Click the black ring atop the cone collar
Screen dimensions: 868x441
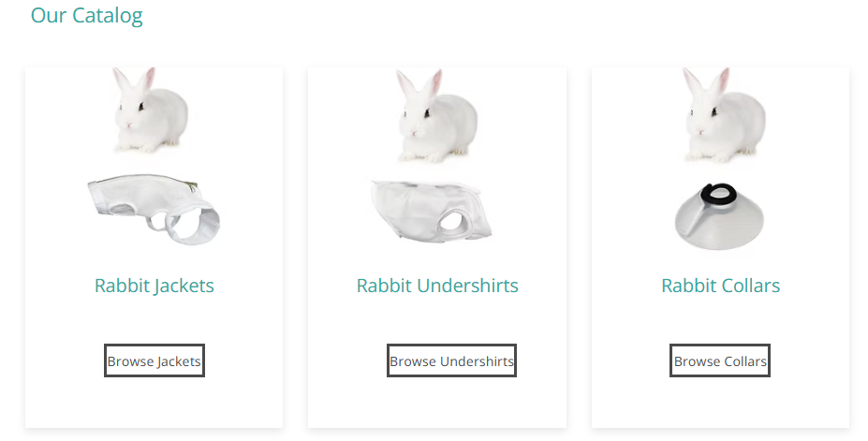tap(718, 195)
